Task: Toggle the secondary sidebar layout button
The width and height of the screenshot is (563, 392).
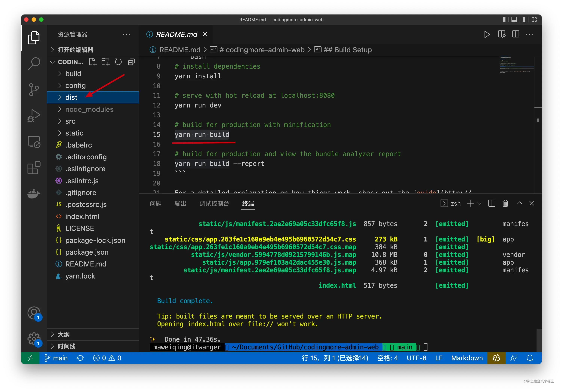Action: (522, 20)
